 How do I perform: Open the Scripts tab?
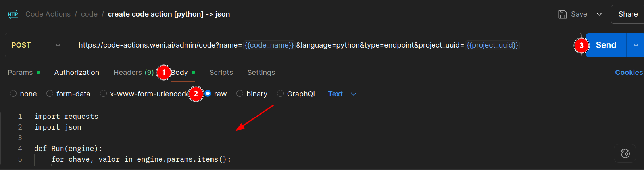tap(221, 73)
